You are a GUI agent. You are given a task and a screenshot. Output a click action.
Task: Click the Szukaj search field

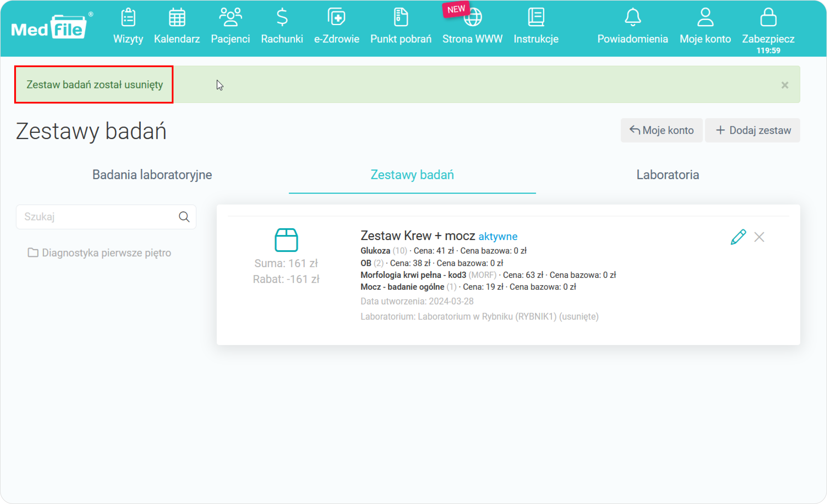(106, 217)
